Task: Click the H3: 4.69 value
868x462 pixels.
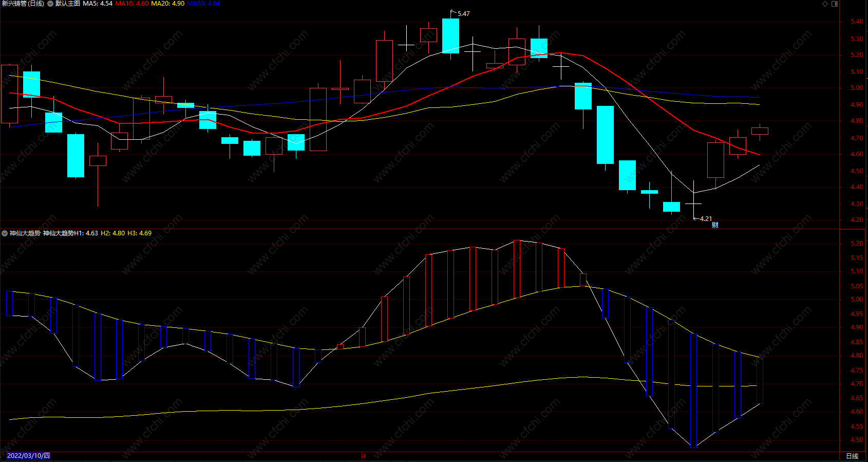Action: [140, 233]
